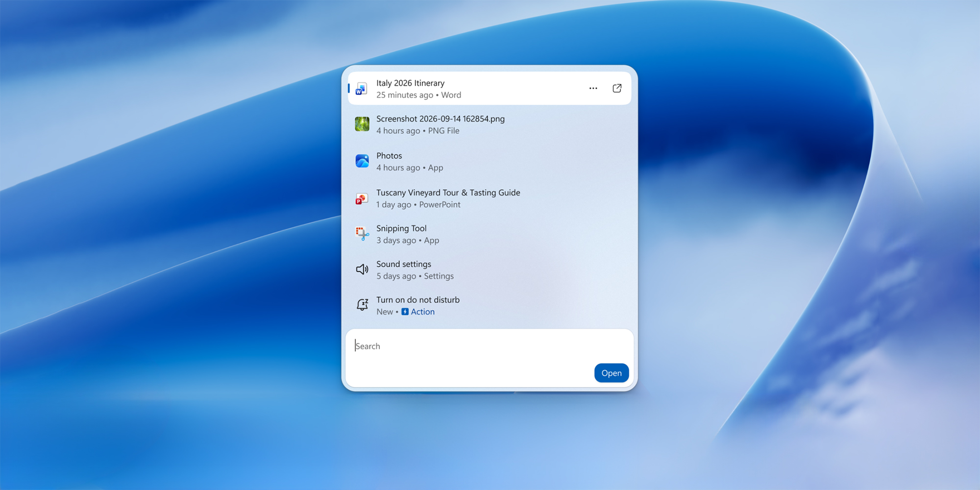Click the '1 day ago • PowerPoint' subtitle
This screenshot has height=490, width=980.
(418, 205)
